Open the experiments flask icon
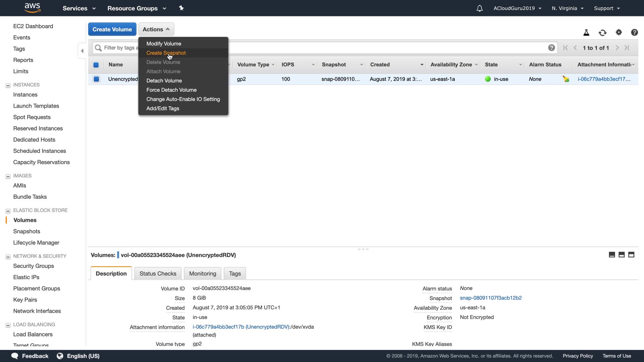Screen dimensions: 644x362 click(586, 33)
